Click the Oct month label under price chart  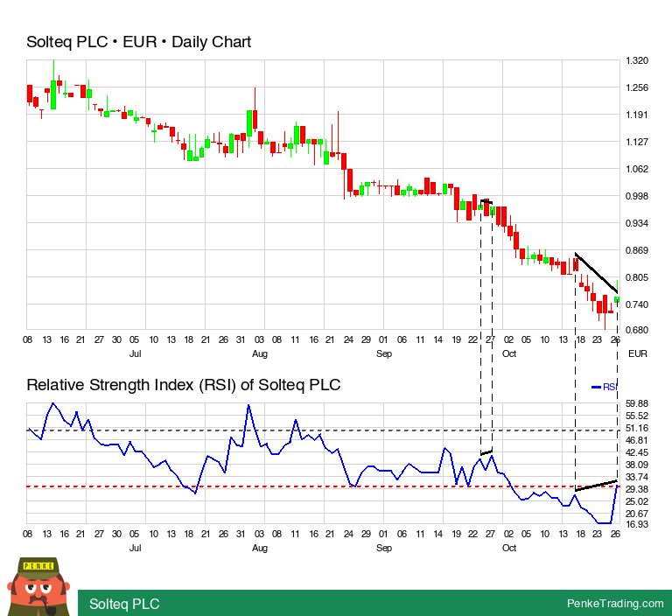pyautogui.click(x=509, y=353)
